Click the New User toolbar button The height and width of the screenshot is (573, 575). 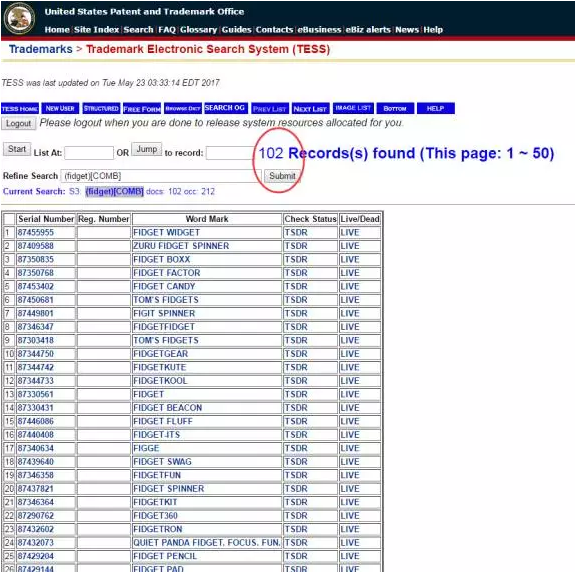point(60,109)
